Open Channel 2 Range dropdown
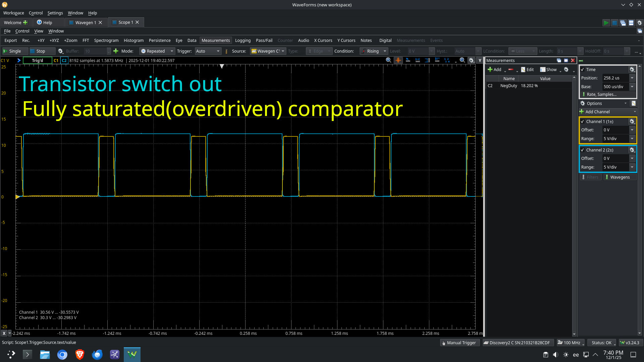The width and height of the screenshot is (644, 362). click(632, 167)
